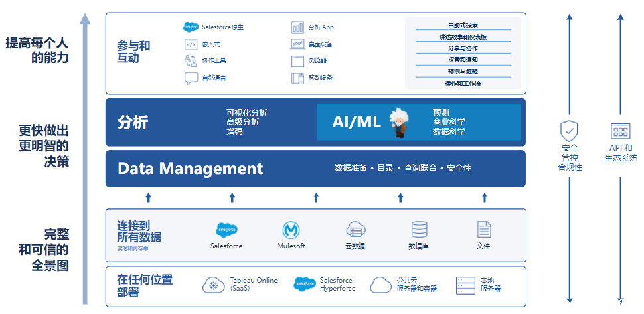
Task: Click the 本地服务器 server rack icon
Action: tap(465, 285)
